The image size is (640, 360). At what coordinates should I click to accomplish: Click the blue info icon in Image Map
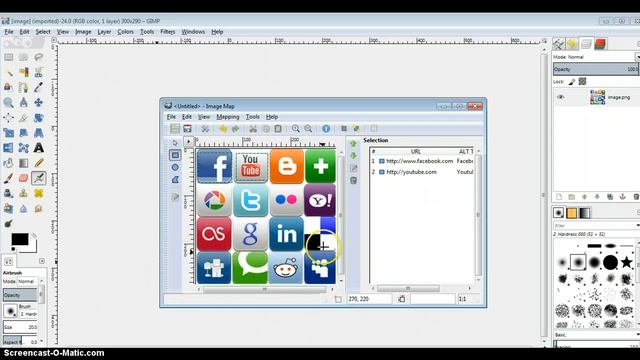pyautogui.click(x=326, y=129)
